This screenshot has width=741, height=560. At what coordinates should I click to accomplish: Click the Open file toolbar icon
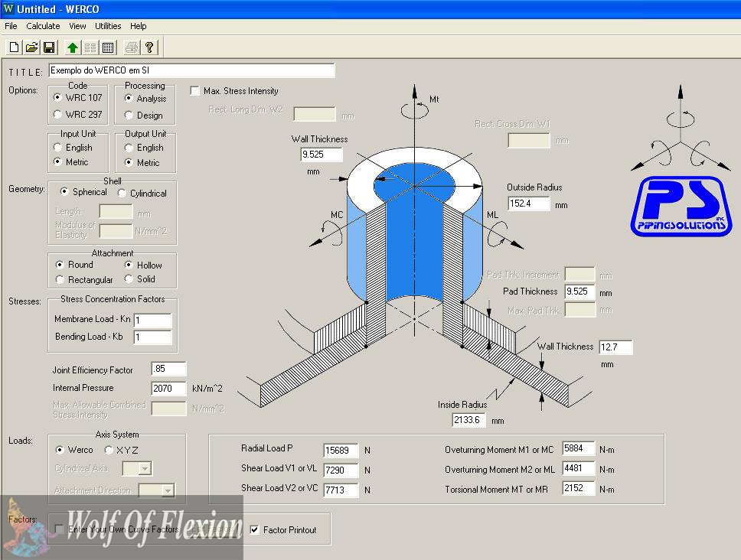pos(31,47)
